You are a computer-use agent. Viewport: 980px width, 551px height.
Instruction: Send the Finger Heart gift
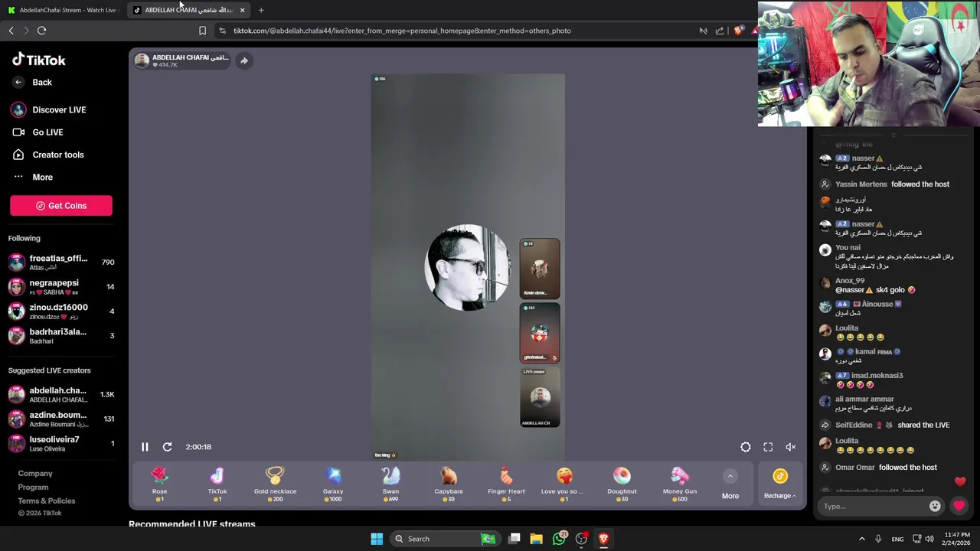pyautogui.click(x=506, y=485)
